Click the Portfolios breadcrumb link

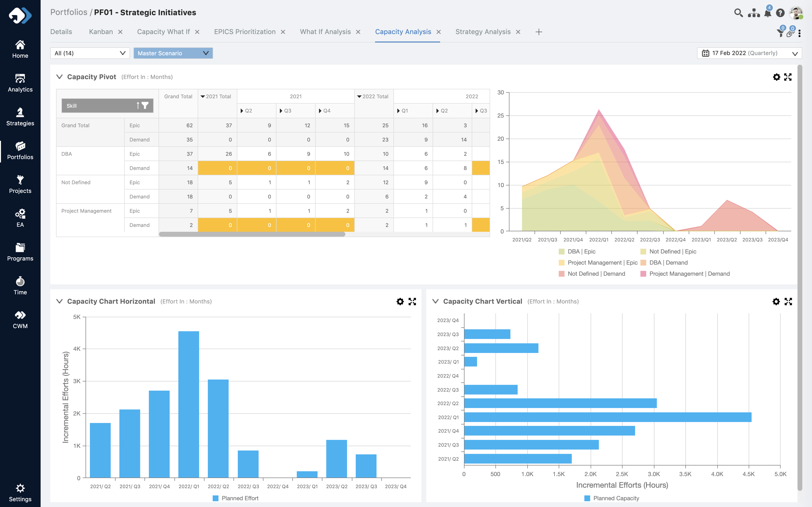coord(68,12)
